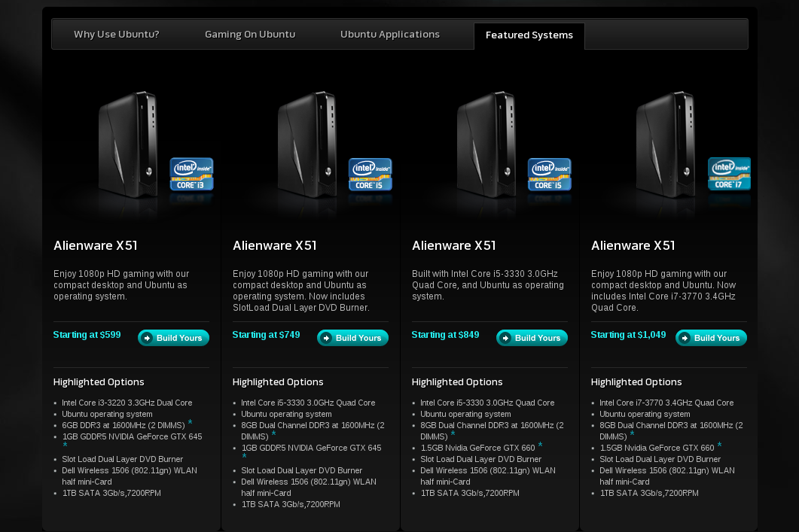Click asterisk beside i7 system's GTX 660

(719, 445)
